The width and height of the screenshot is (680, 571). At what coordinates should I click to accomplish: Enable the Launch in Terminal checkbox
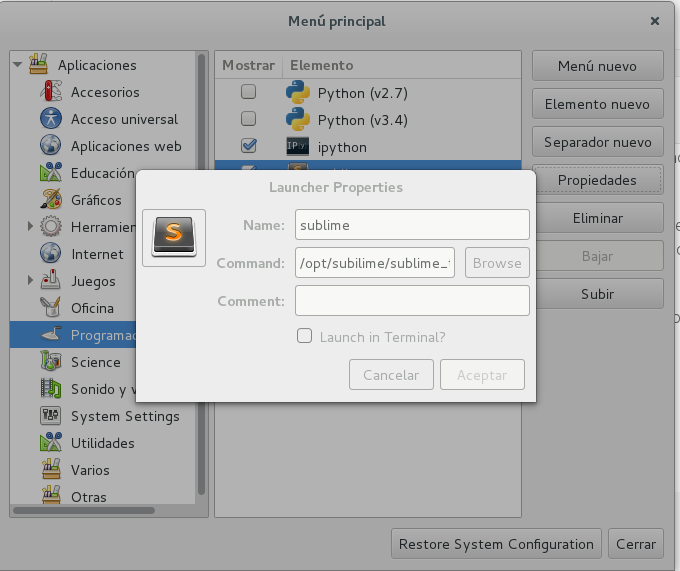click(x=305, y=337)
